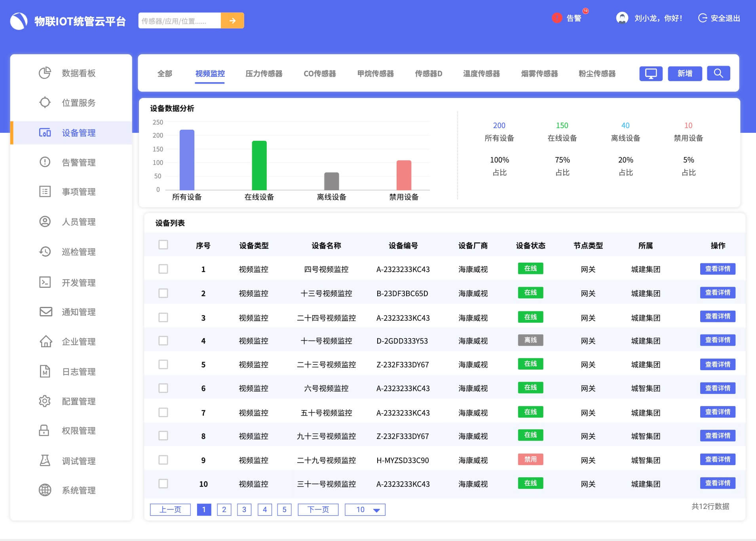Click the 新增 button to add device
Screen dimensions: 756x541
tap(685, 73)
